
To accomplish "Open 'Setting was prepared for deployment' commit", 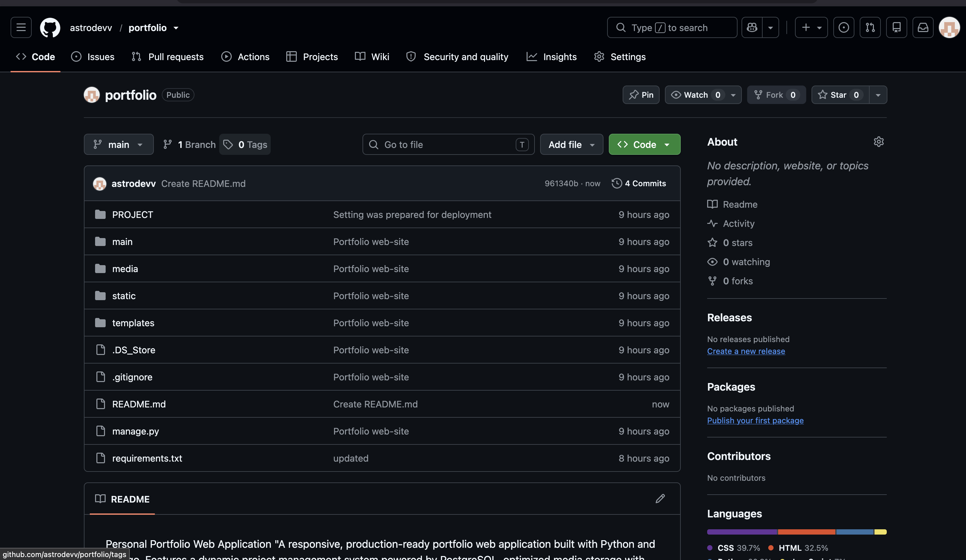I will pyautogui.click(x=412, y=215).
